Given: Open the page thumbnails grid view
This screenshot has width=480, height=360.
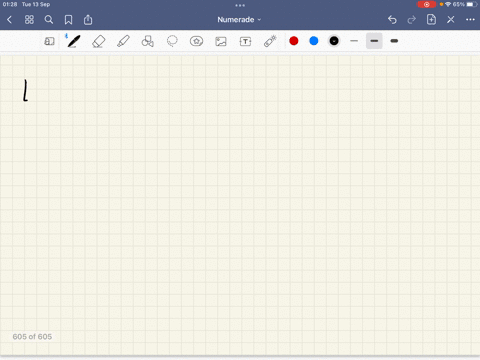Looking at the screenshot, I should click(29, 20).
